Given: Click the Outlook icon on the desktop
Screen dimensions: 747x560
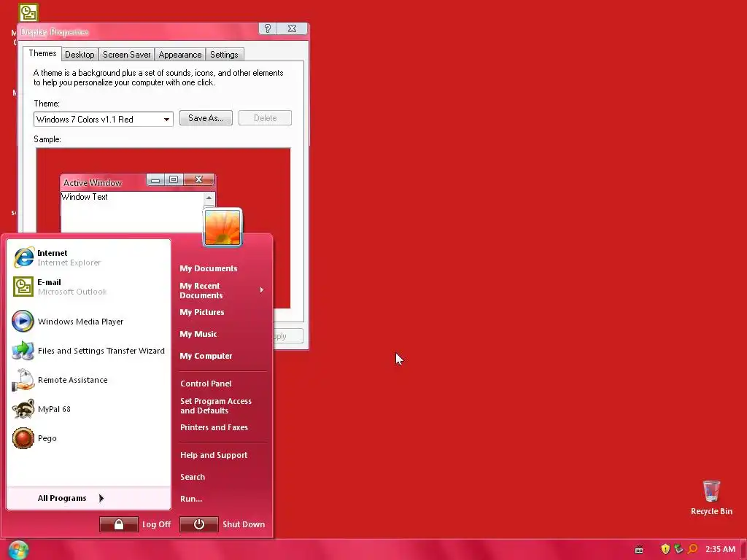Looking at the screenshot, I should tap(28, 13).
